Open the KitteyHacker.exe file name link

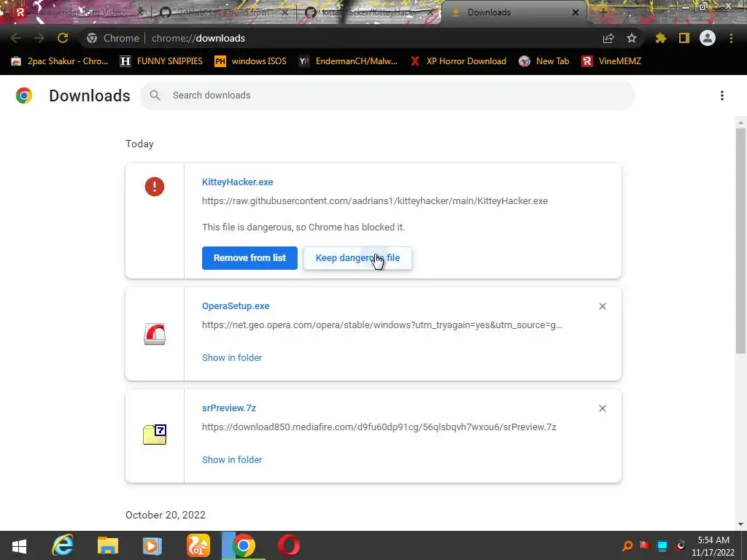[x=237, y=182]
